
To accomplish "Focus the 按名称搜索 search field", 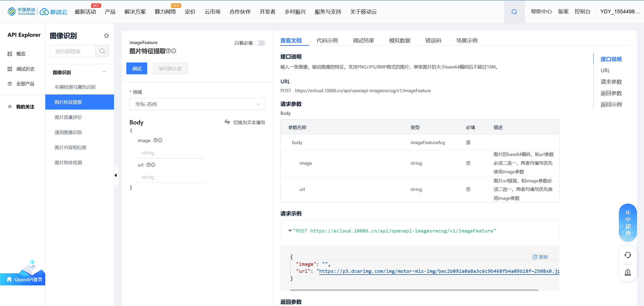I will pyautogui.click(x=73, y=51).
